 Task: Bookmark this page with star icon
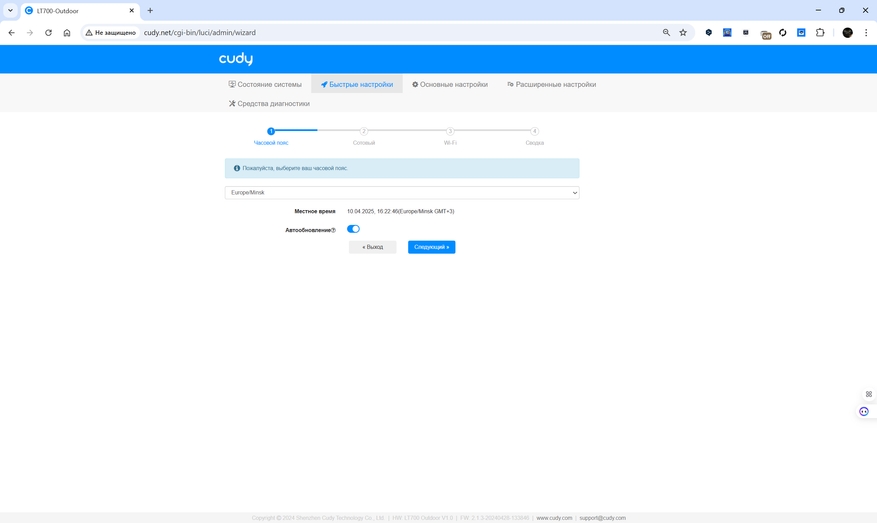pyautogui.click(x=683, y=32)
